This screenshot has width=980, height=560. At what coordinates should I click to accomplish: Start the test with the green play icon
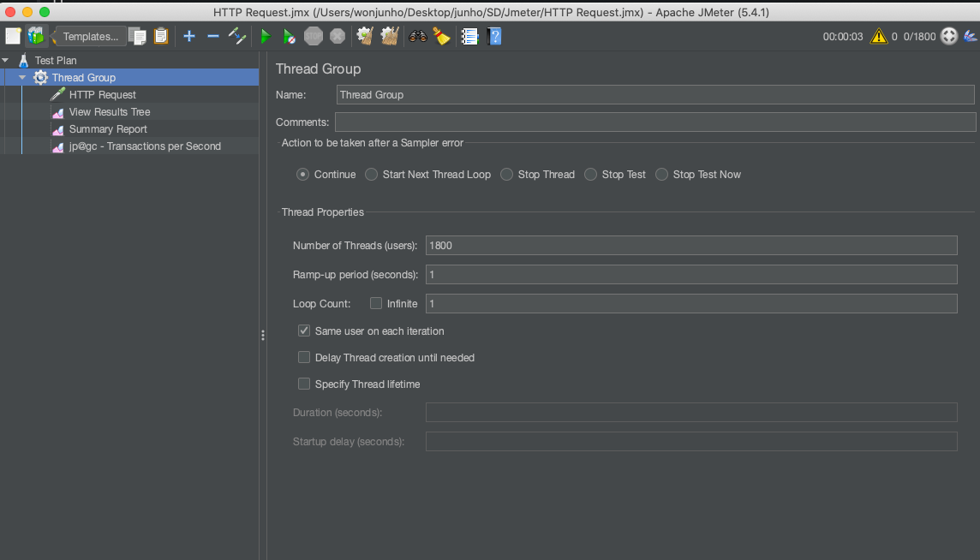(266, 36)
